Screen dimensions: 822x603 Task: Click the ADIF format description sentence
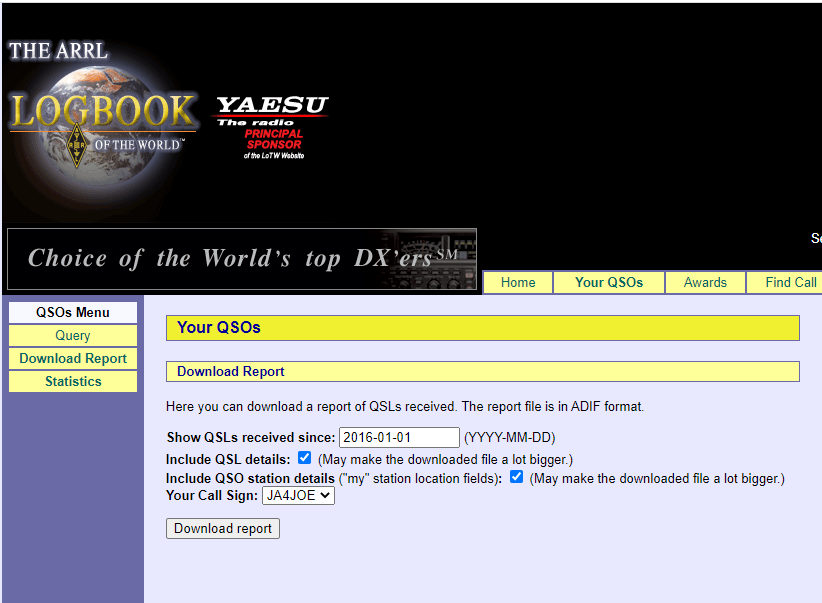pos(405,406)
